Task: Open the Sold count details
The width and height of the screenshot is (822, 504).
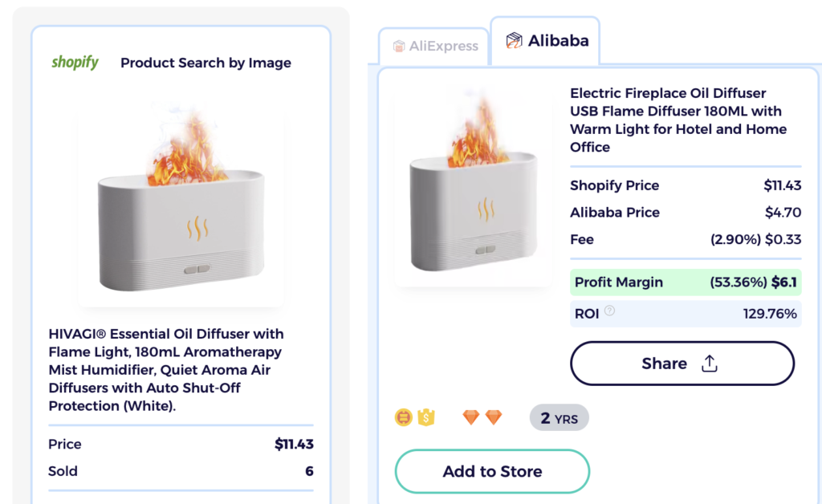Action: [x=180, y=471]
